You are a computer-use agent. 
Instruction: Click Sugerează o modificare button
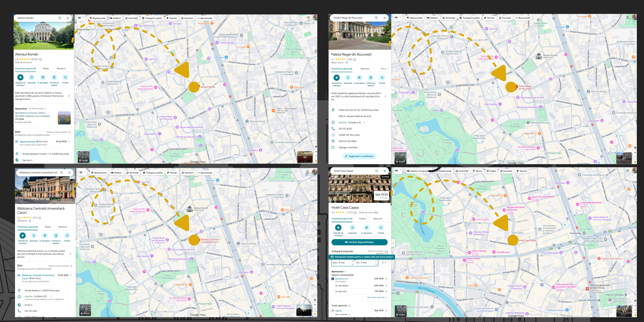click(359, 156)
